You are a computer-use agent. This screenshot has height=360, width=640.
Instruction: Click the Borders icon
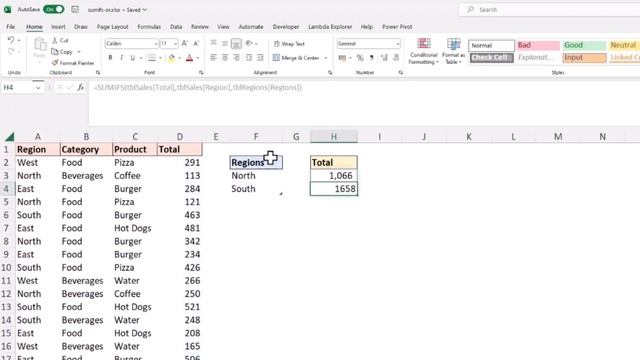152,58
